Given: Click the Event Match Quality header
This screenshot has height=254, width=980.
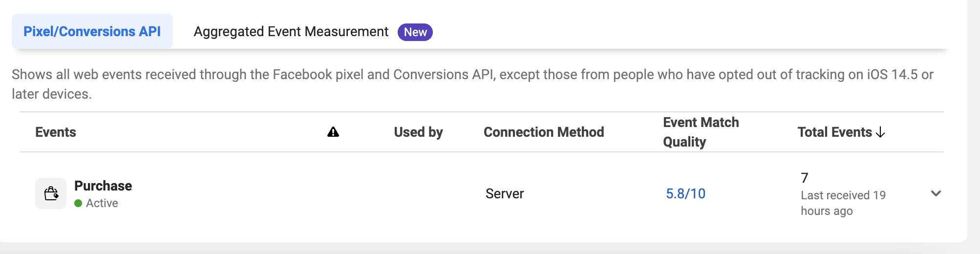Looking at the screenshot, I should coord(701,132).
